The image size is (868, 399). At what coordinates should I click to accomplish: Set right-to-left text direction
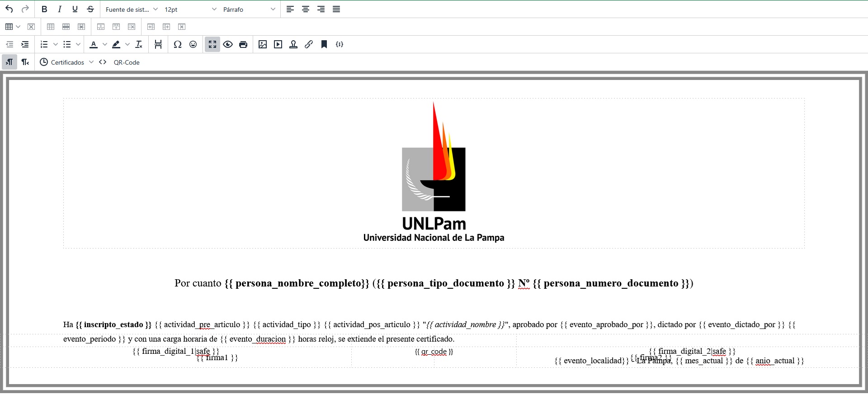point(25,62)
